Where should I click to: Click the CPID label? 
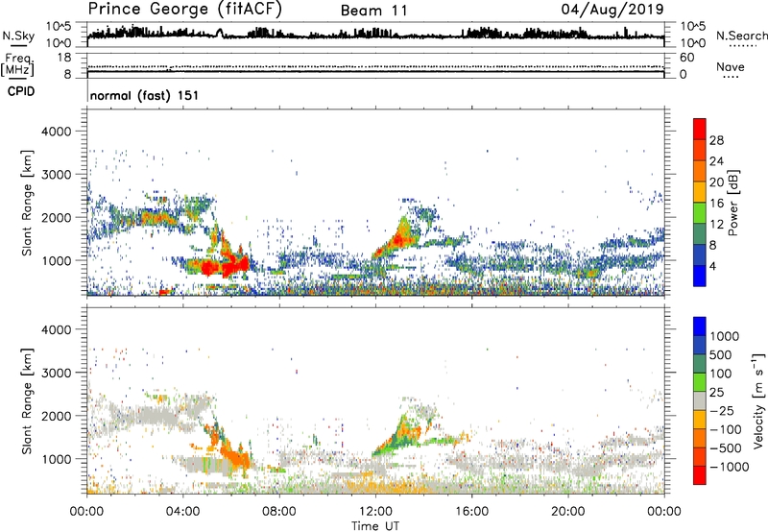tap(21, 91)
